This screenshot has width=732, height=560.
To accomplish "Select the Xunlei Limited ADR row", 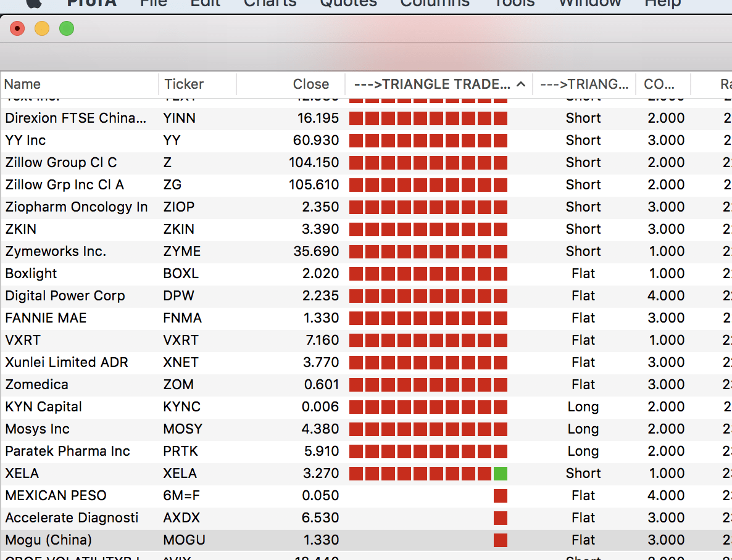I will [x=366, y=362].
